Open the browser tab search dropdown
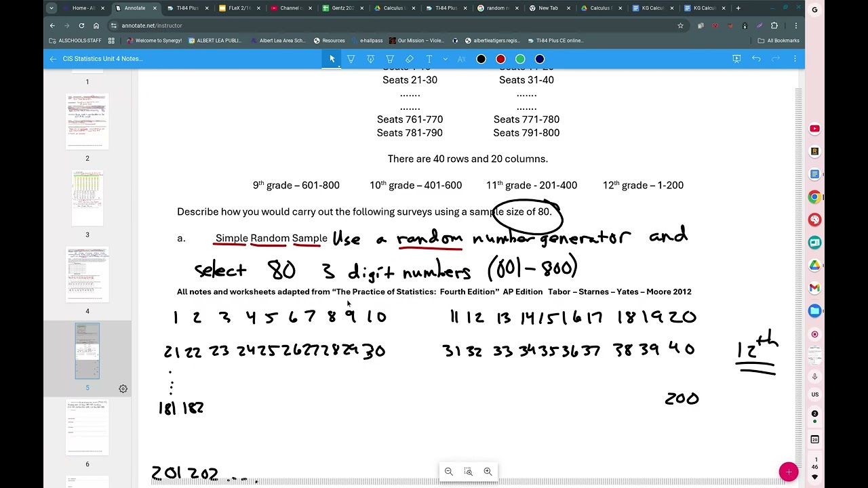This screenshot has width=868, height=488. 52,8
